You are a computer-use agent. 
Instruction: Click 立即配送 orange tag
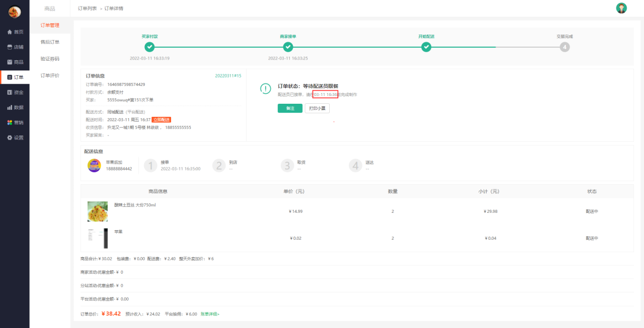162,120
